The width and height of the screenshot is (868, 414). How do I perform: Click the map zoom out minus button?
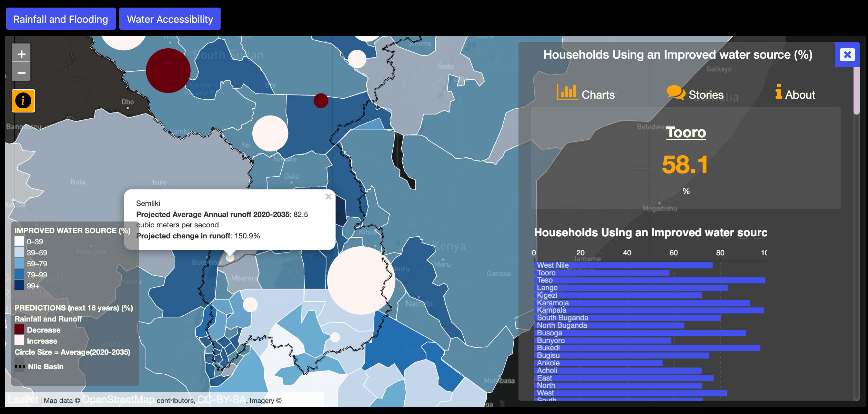(x=21, y=72)
